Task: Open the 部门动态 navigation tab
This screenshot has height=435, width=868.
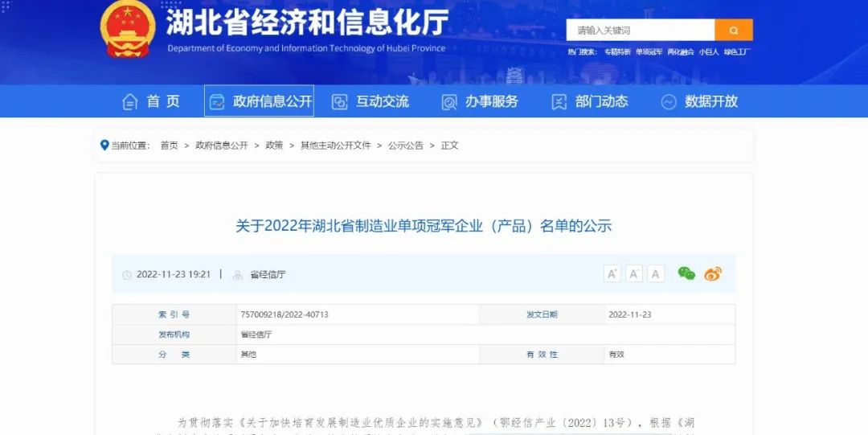Action: [x=589, y=101]
